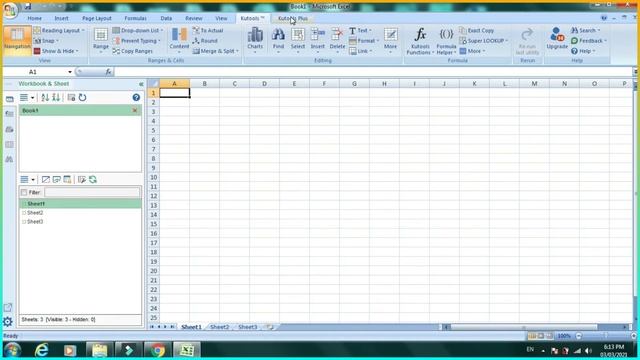
Task: Click Copy Ranges in the ribbon
Action: tap(133, 51)
